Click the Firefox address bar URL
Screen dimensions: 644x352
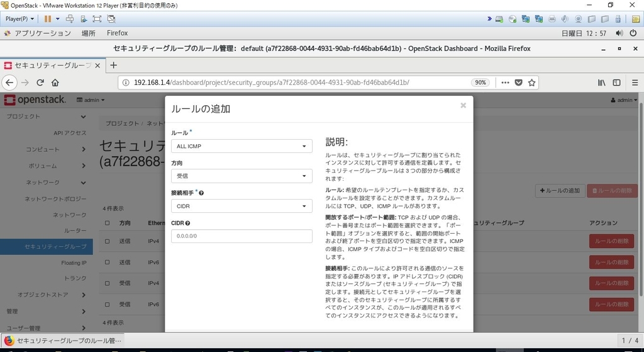[x=272, y=82]
